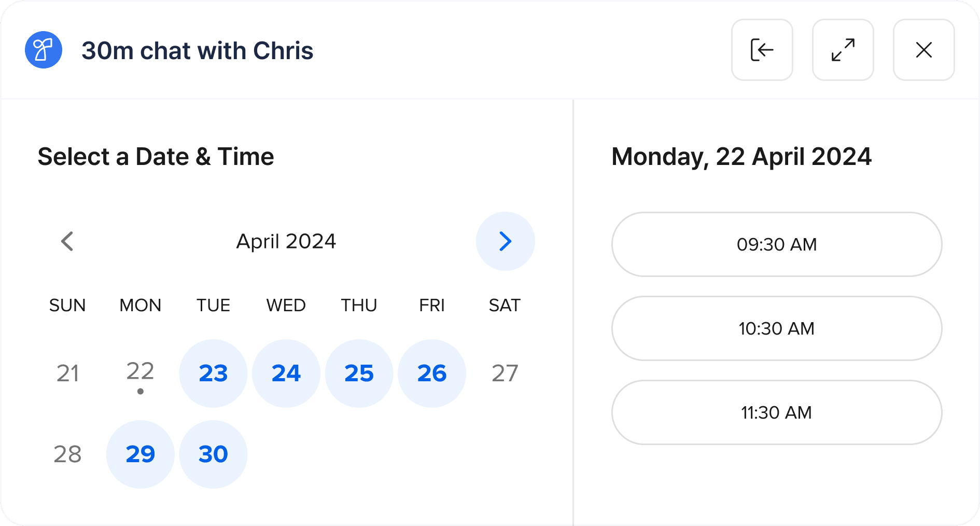Click the 30m chat with Chris title
This screenshot has width=980, height=526.
(198, 51)
